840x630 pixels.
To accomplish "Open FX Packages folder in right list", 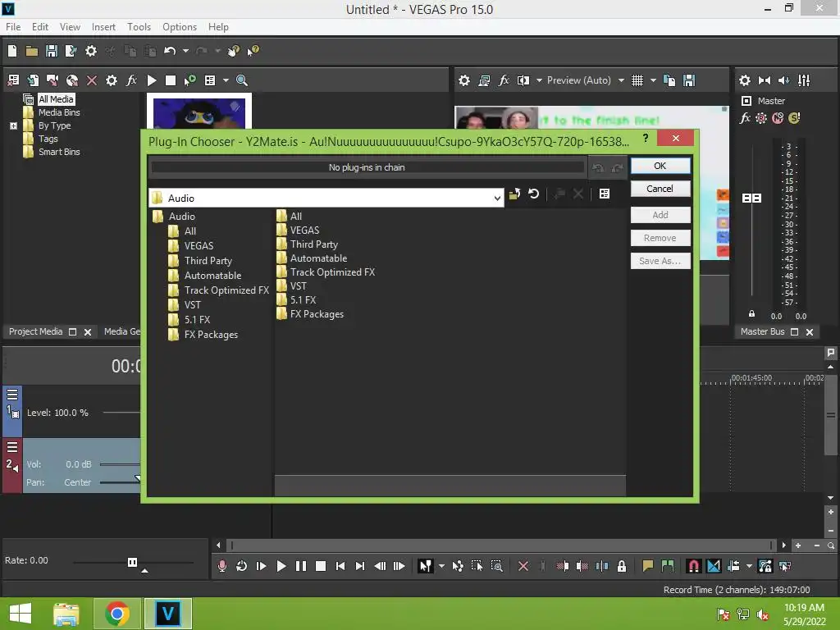I will [x=317, y=314].
